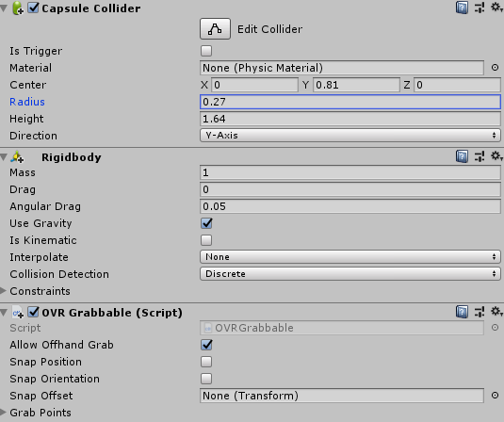Click the Radius label
504x422 pixels.
(x=27, y=102)
